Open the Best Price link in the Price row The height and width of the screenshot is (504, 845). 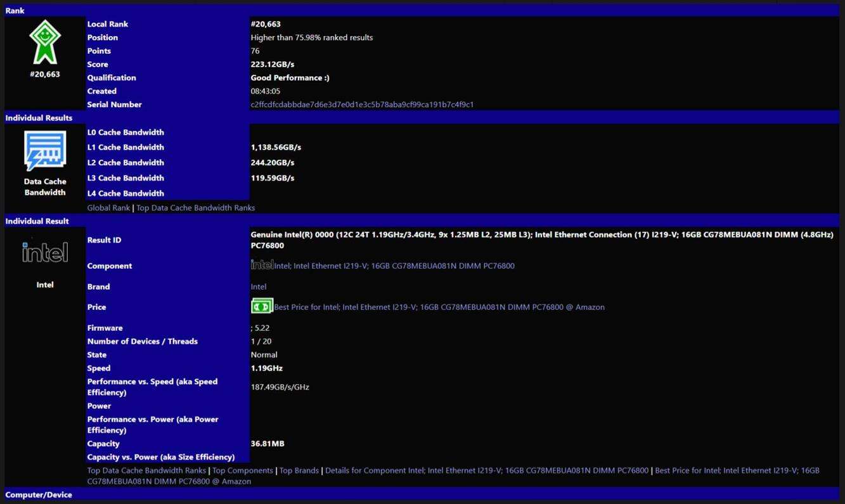[x=439, y=307]
